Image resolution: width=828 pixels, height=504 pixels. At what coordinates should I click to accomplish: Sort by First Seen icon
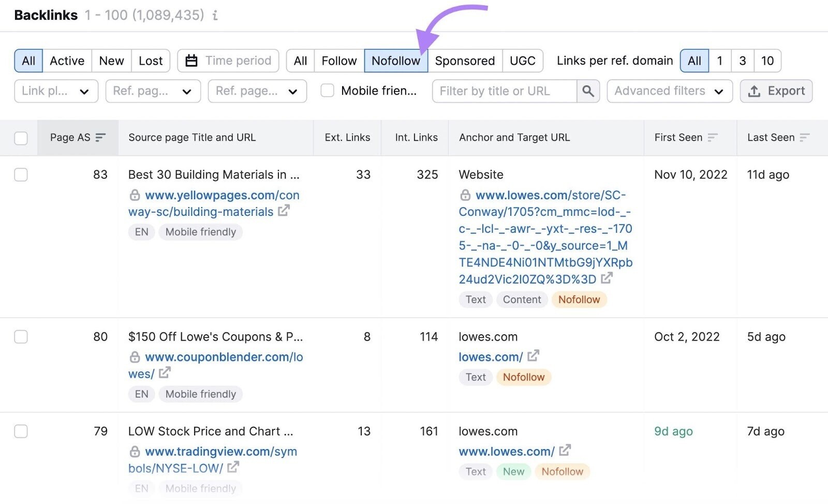pyautogui.click(x=713, y=137)
